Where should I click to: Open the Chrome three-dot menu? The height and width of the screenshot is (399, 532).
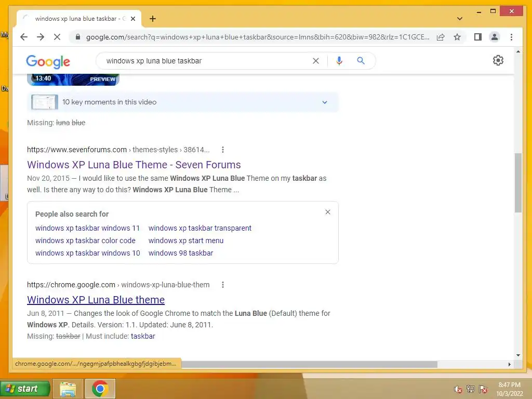(x=511, y=37)
